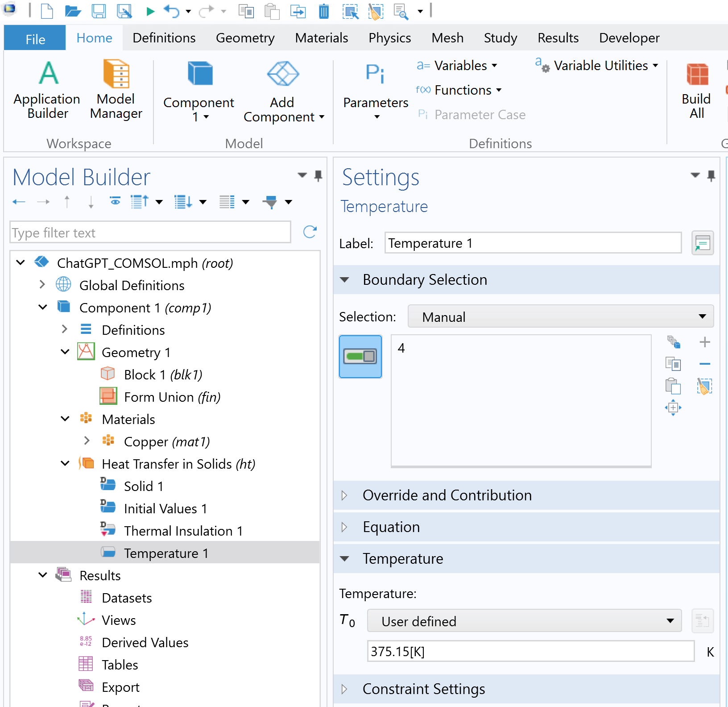Collapse the Geometry 1 tree node
The width and height of the screenshot is (728, 707).
(x=65, y=352)
